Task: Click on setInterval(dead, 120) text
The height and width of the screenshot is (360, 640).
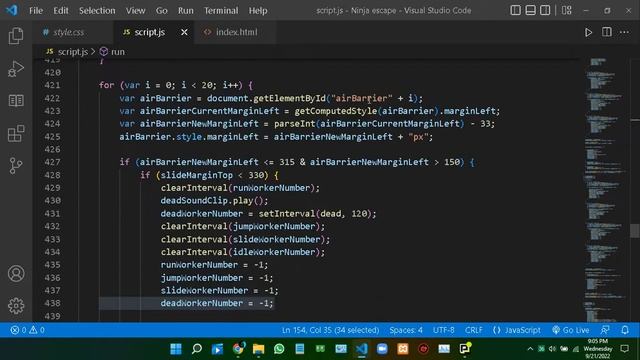Action: pos(315,213)
